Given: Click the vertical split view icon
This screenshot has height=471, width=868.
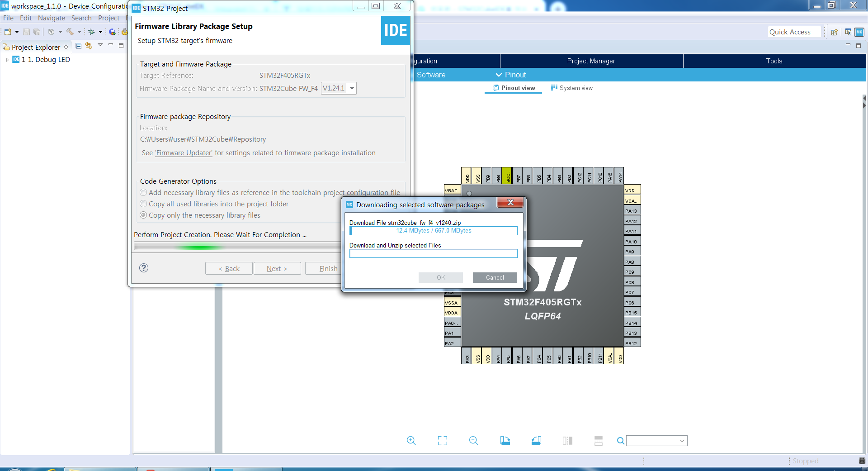Looking at the screenshot, I should coord(567,440).
